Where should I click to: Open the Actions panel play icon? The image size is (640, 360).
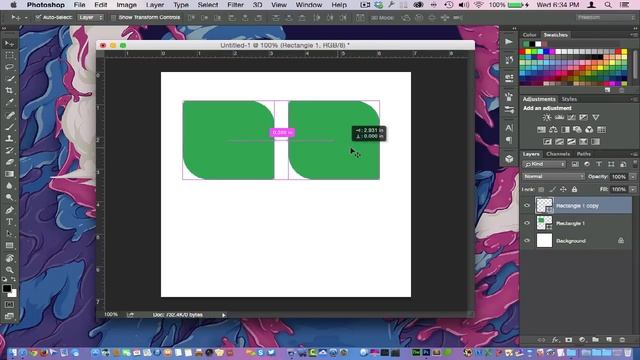pos(509,42)
